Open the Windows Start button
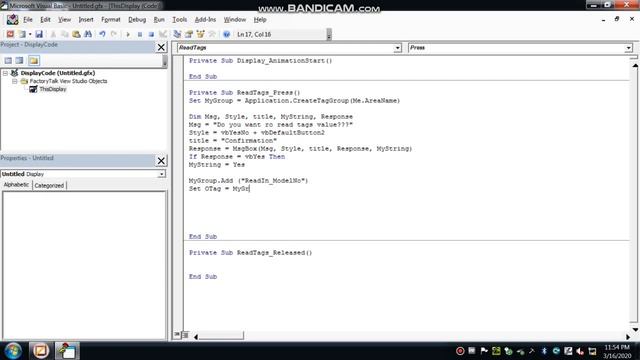 pos(13,351)
